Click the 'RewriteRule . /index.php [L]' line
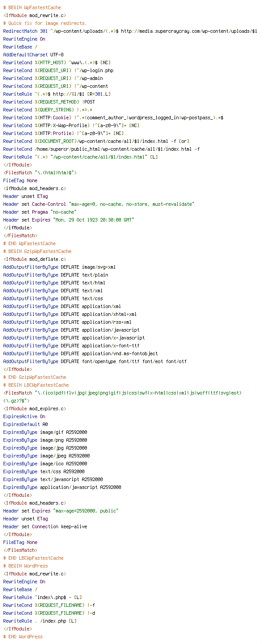 tap(40, 621)
